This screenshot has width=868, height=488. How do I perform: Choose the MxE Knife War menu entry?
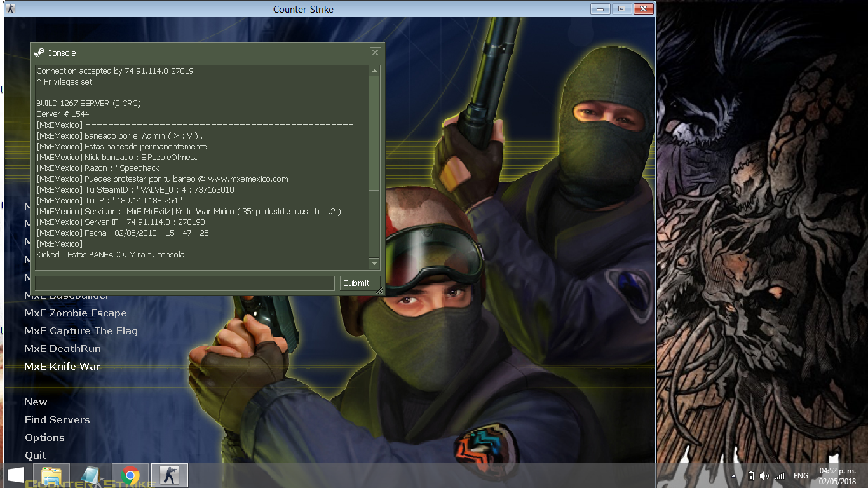coord(62,367)
